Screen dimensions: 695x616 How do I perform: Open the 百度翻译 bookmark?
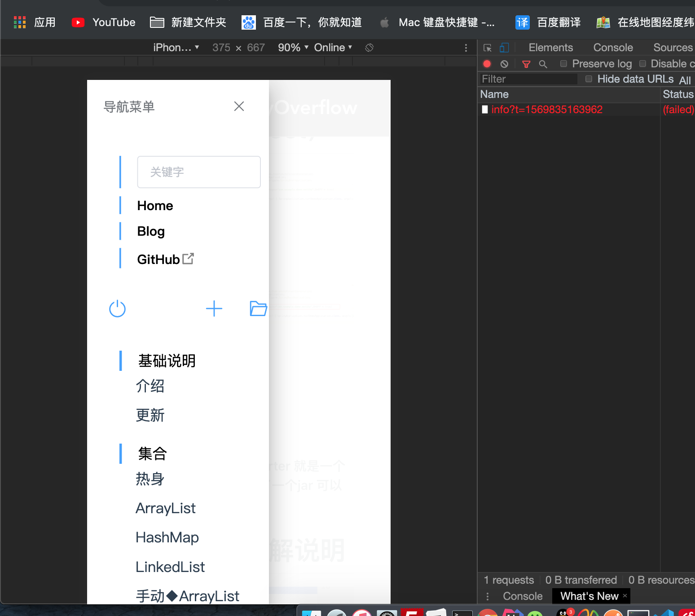[x=548, y=22]
